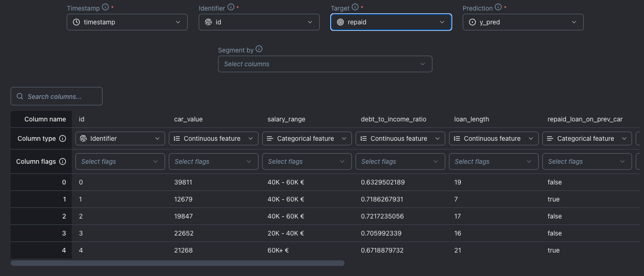The height and width of the screenshot is (276, 644).
Task: Click the info icon beside Prediction label
Action: click(x=498, y=7)
